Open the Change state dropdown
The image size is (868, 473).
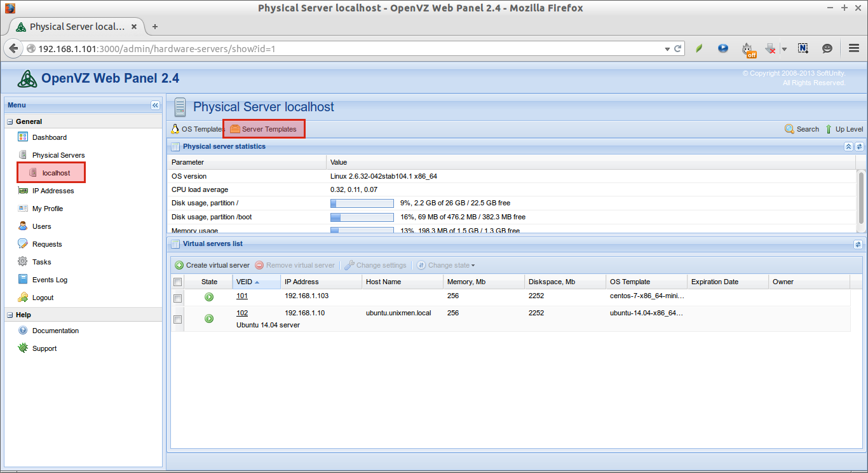[445, 265]
